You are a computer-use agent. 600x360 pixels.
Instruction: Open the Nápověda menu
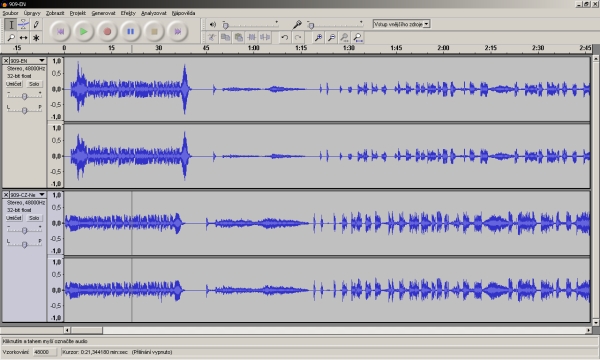(x=183, y=13)
